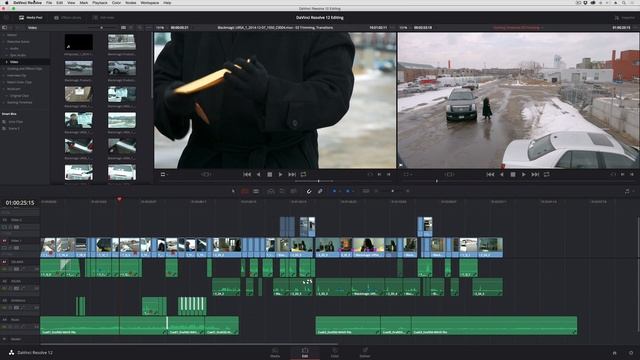Select the Razor blade edit tool
This screenshot has height=360, width=640.
click(x=256, y=191)
